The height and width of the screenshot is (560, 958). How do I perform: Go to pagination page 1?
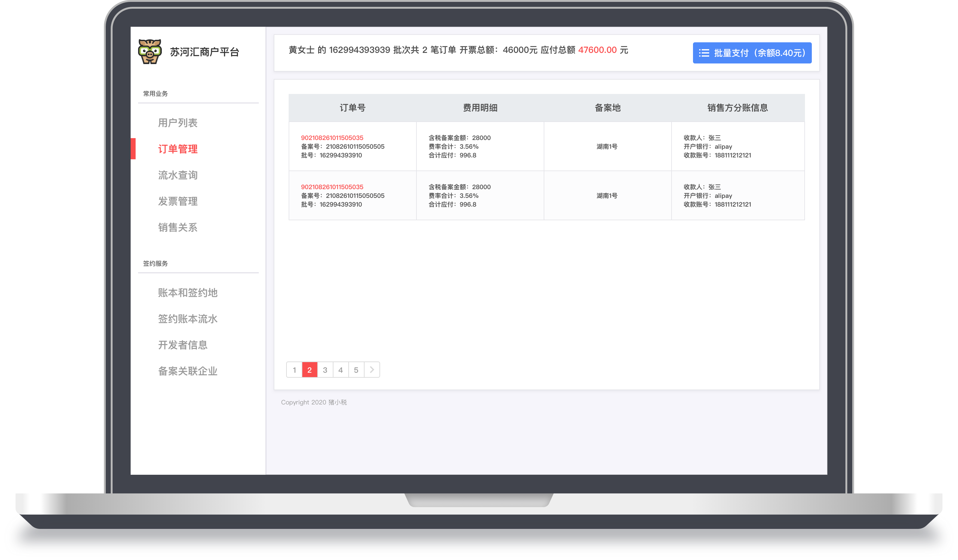coord(294,370)
